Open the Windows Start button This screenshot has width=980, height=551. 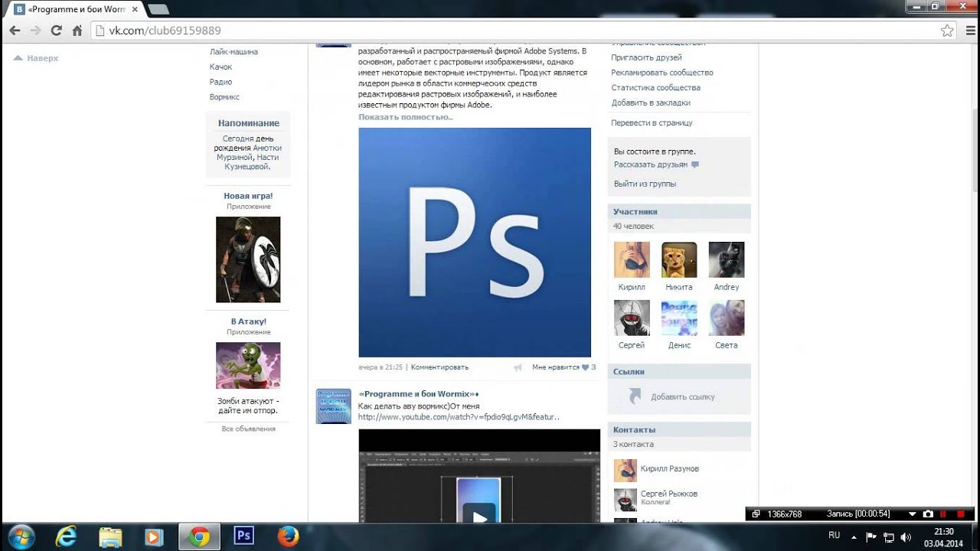20,536
